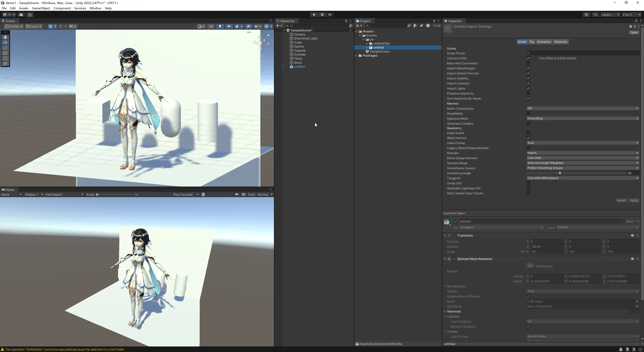The width and height of the screenshot is (644, 352).
Task: Toggle Bake Axis Conversion checkbox
Action: [x=528, y=63]
